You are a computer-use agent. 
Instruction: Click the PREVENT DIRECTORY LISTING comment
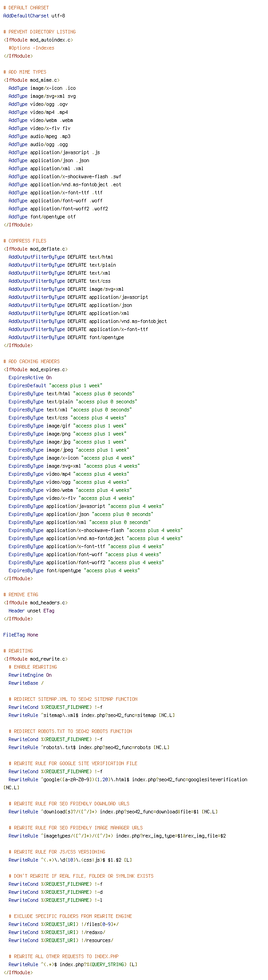tap(39, 32)
